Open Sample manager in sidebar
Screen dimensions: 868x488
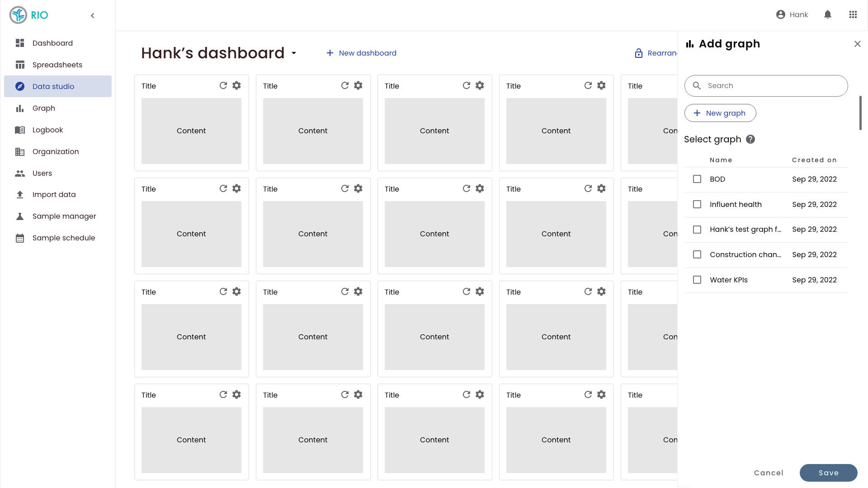(64, 216)
